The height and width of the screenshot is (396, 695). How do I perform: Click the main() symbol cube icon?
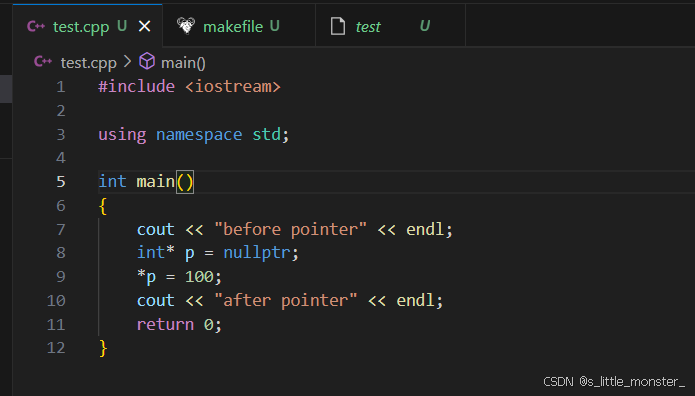point(147,61)
